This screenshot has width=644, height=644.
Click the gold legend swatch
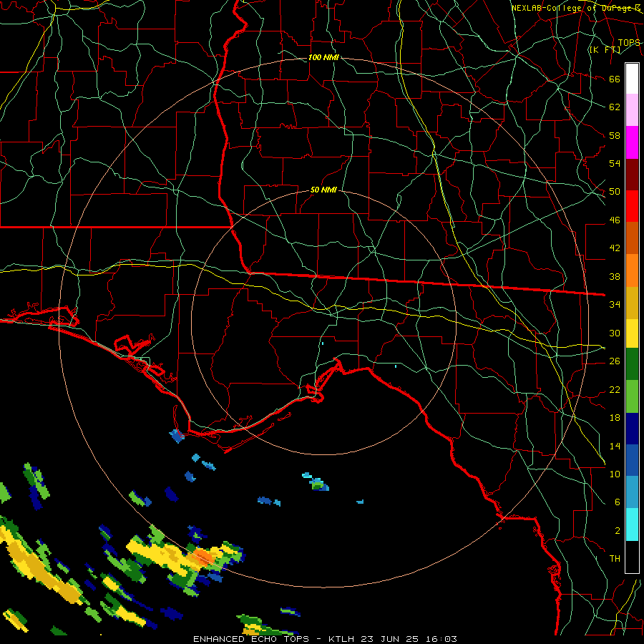pyautogui.click(x=632, y=302)
